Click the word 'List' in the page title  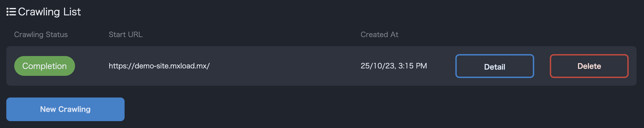[72, 12]
